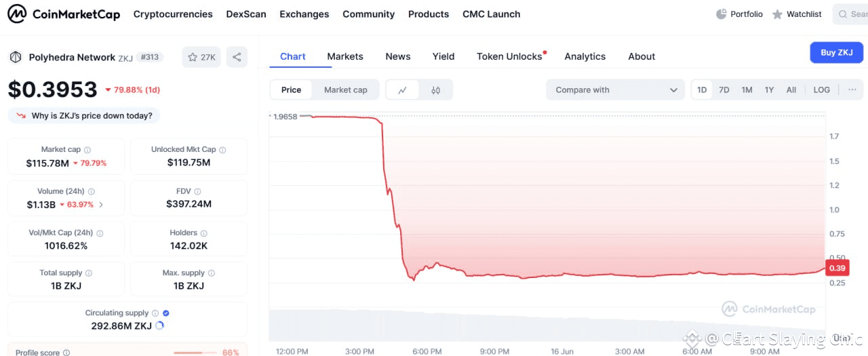Click the Buy ZKJ button
868x356 pixels.
(837, 52)
